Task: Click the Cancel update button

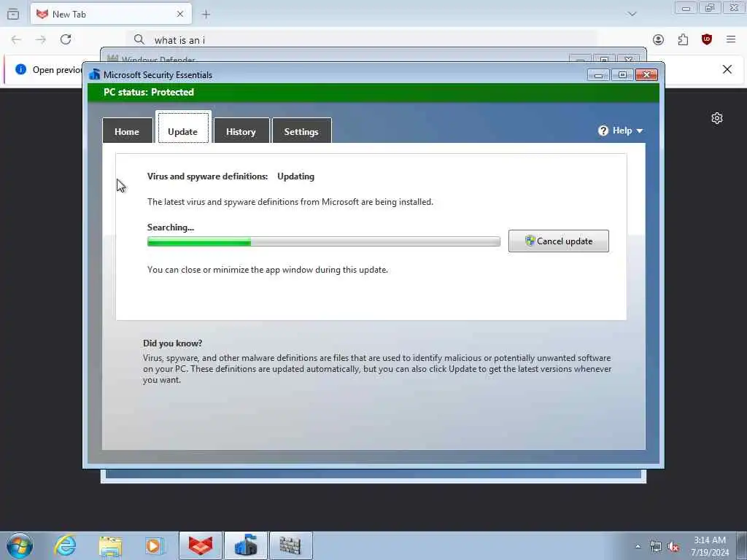Action: point(558,241)
